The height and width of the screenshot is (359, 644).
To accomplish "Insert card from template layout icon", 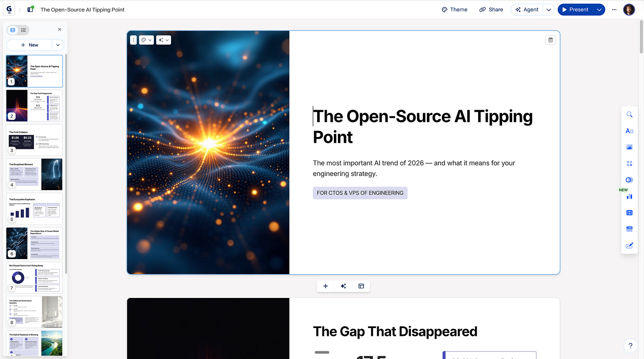I will pos(361,286).
